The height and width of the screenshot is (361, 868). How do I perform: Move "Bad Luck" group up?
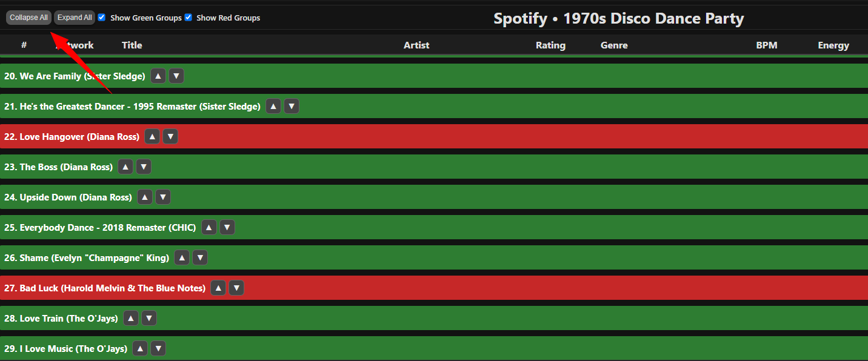tap(218, 287)
